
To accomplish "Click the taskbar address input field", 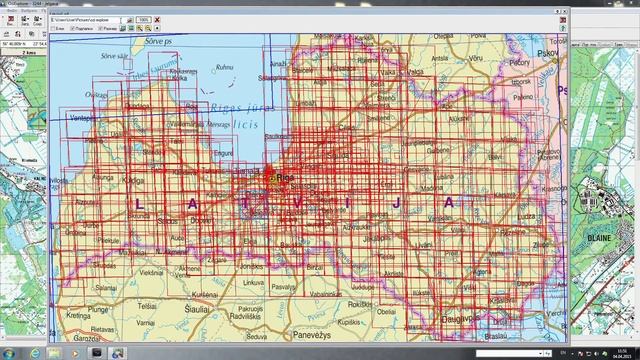I will [506, 353].
